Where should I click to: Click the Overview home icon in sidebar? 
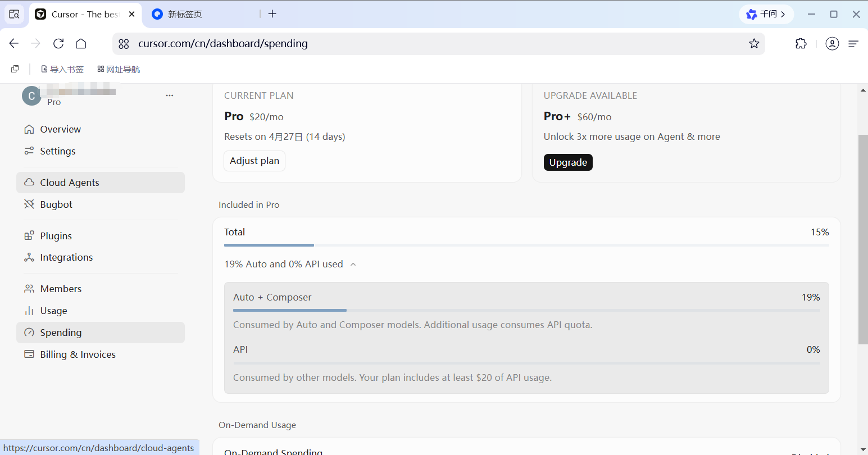coord(29,129)
